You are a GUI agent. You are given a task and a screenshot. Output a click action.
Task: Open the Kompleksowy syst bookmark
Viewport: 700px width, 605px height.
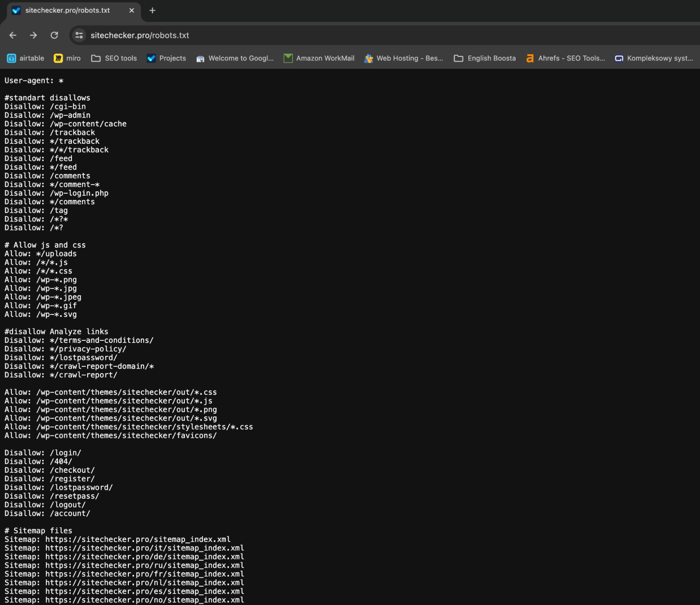pyautogui.click(x=654, y=58)
